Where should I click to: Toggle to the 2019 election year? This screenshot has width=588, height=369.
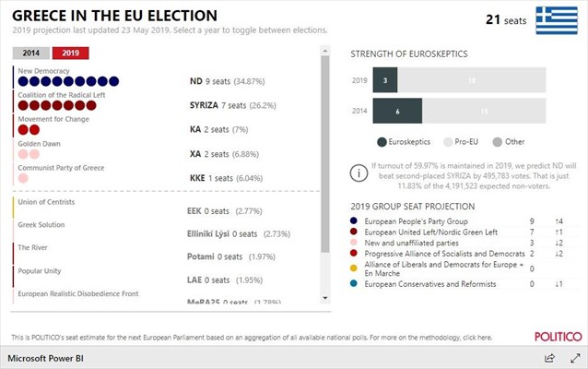(70, 54)
